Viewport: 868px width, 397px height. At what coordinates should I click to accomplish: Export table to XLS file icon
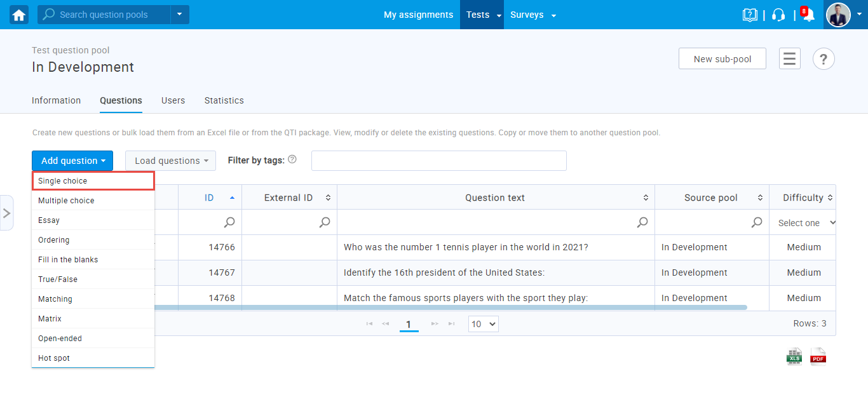[794, 356]
